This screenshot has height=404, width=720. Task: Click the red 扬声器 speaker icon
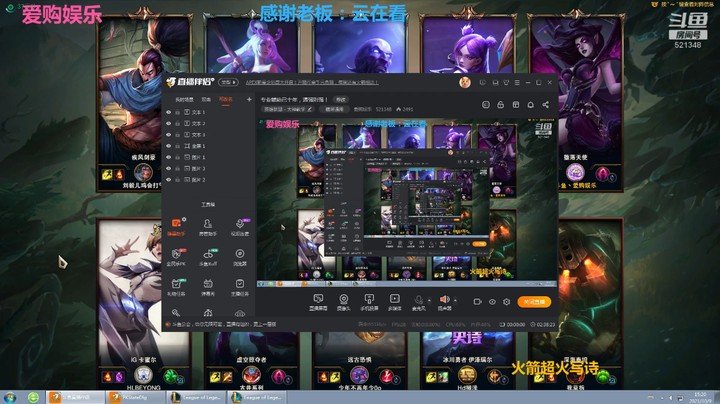click(x=444, y=300)
